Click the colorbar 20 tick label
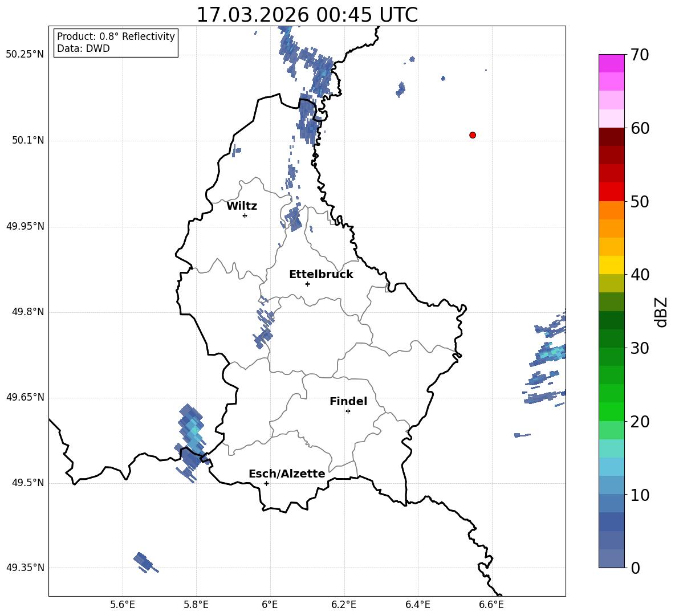Image resolution: width=675 pixels, height=616 pixels. [640, 422]
